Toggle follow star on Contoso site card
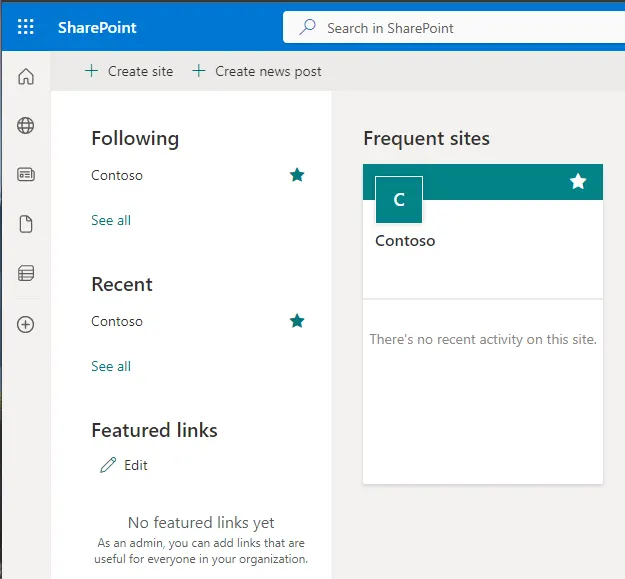This screenshot has height=579, width=625. click(578, 182)
